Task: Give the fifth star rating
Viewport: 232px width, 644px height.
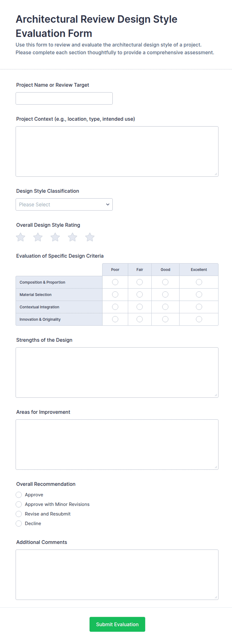Action: 90,237
